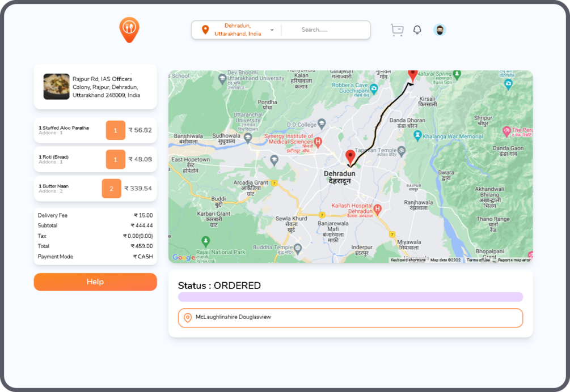
Task: Click quantity badge for Stuffed Aloo Paratha
Action: click(116, 130)
